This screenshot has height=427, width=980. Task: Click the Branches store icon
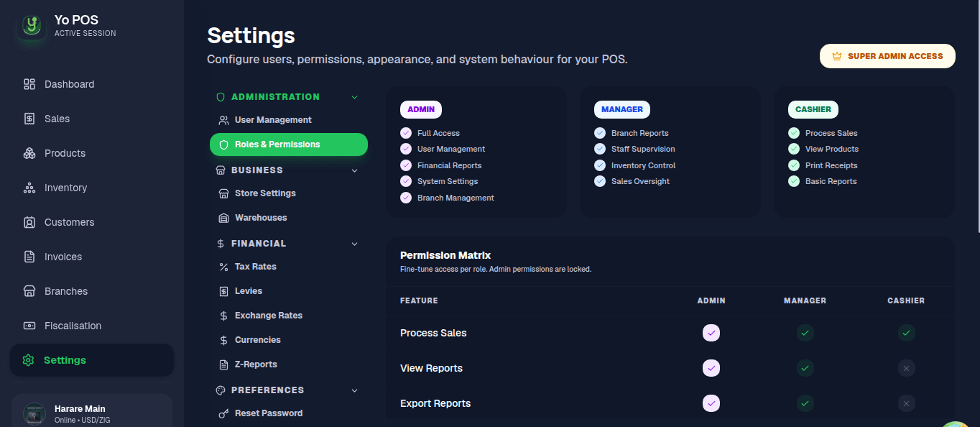pyautogui.click(x=29, y=291)
